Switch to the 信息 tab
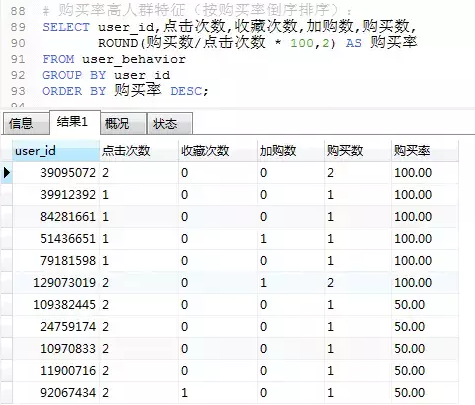 (26, 124)
